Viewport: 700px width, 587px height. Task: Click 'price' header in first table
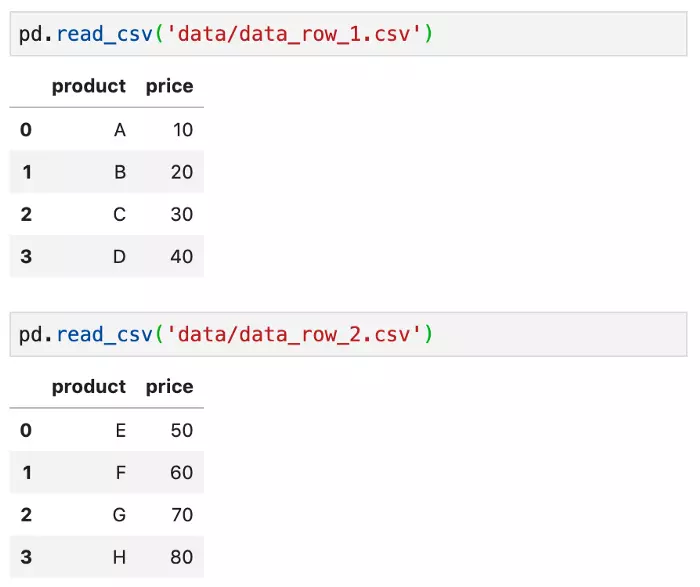(x=169, y=86)
